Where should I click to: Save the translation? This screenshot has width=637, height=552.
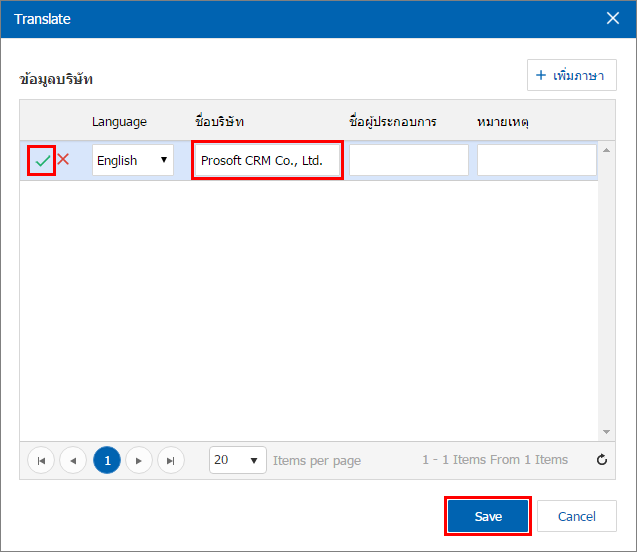click(x=488, y=516)
